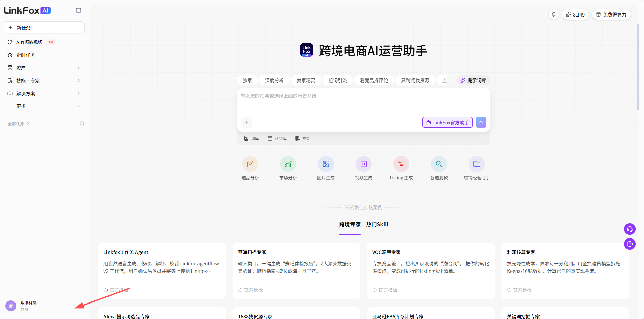Viewport: 644px width, 319px height.
Task: Open the 全部任务 list
Action: click(19, 124)
